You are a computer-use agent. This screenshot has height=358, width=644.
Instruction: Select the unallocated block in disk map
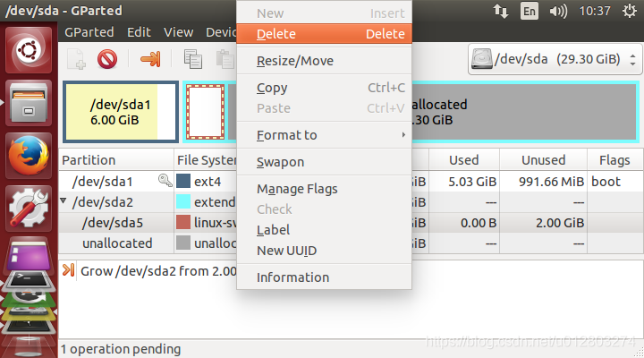coord(523,112)
